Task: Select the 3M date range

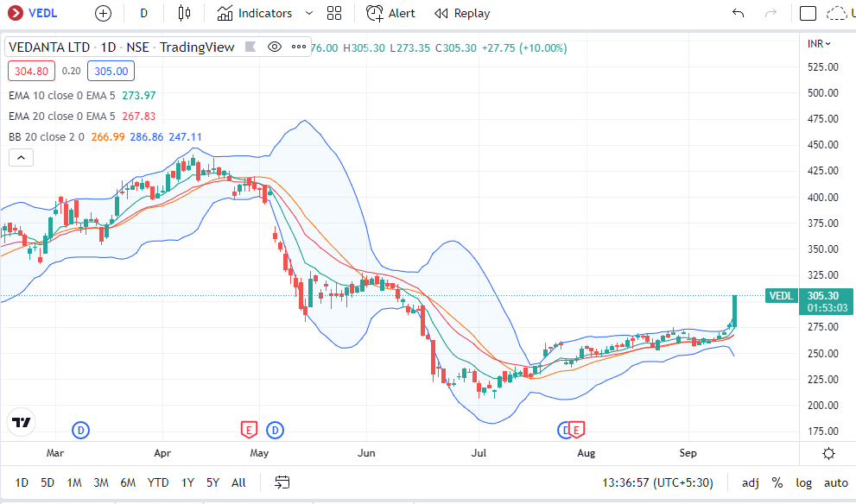Action: [101, 482]
